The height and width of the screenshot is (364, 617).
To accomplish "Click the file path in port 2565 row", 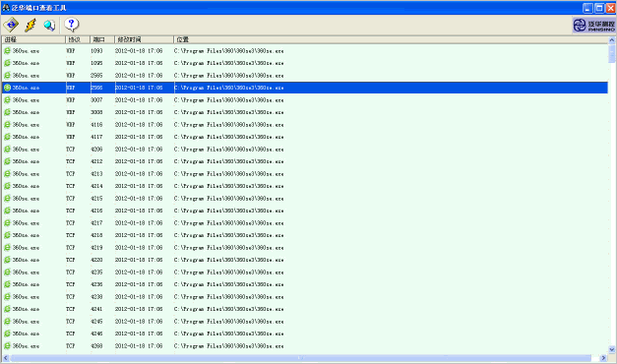I will click(x=228, y=75).
